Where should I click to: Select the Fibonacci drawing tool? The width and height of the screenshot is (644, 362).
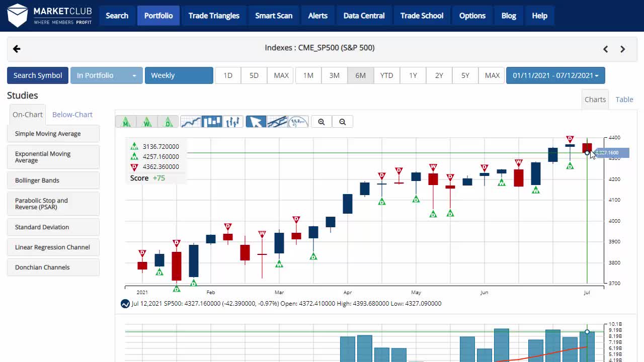point(298,122)
